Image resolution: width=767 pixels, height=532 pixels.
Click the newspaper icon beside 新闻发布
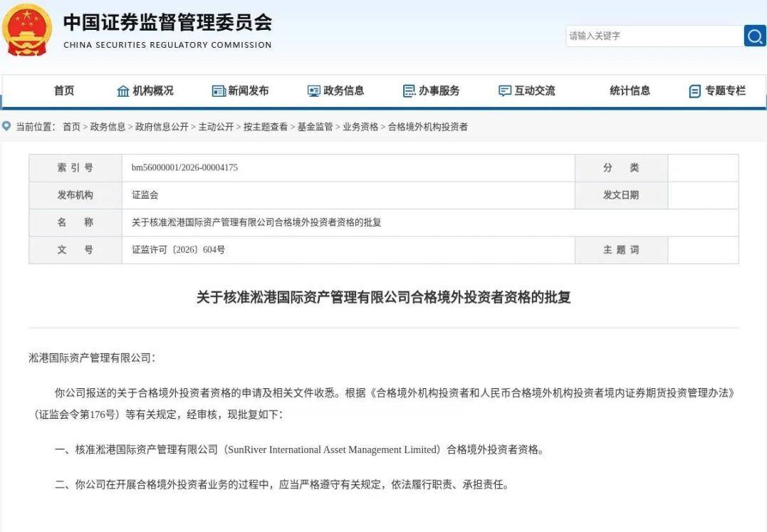(218, 91)
